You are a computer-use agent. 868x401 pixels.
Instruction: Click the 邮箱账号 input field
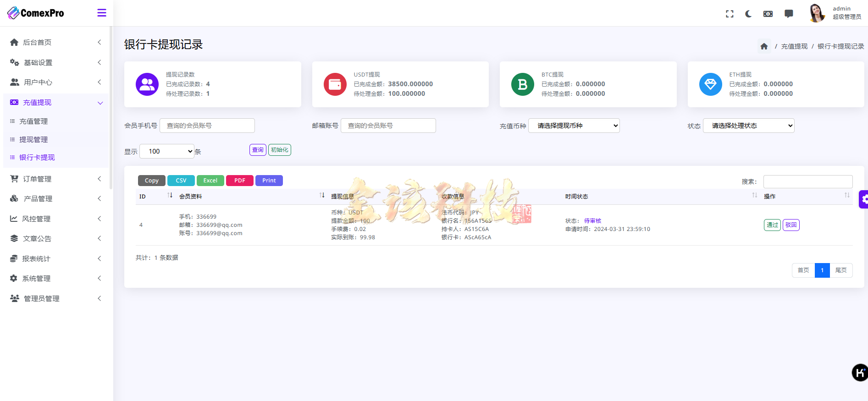[x=388, y=126]
